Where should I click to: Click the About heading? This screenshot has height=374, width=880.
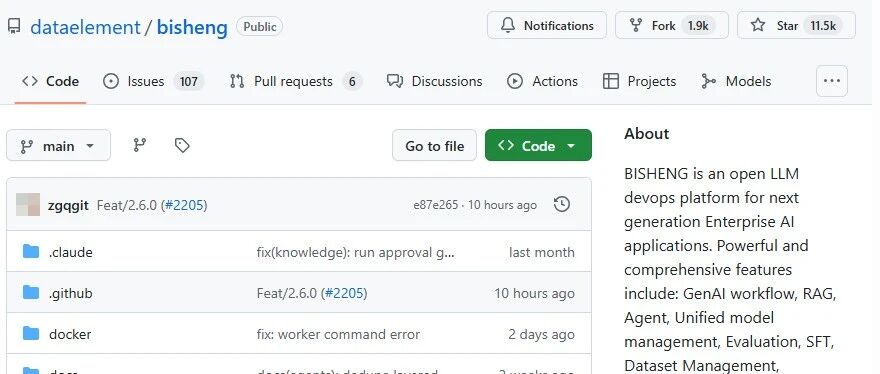(647, 133)
